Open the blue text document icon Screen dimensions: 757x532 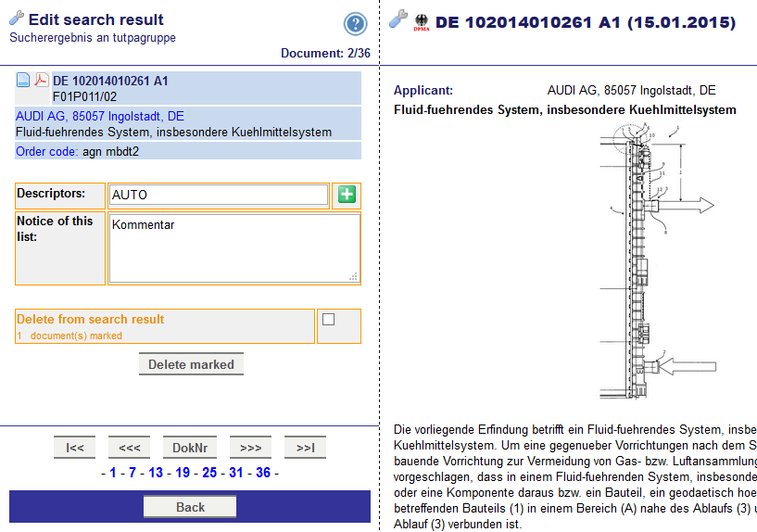point(23,80)
